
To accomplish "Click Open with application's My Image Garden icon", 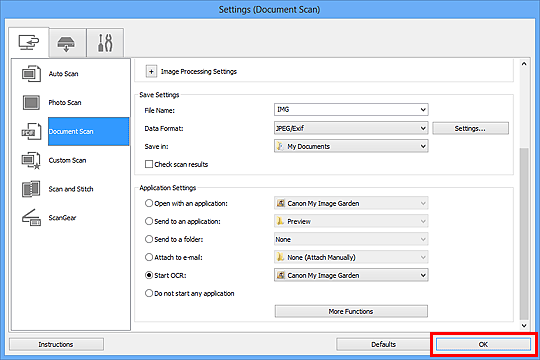I will [281, 203].
